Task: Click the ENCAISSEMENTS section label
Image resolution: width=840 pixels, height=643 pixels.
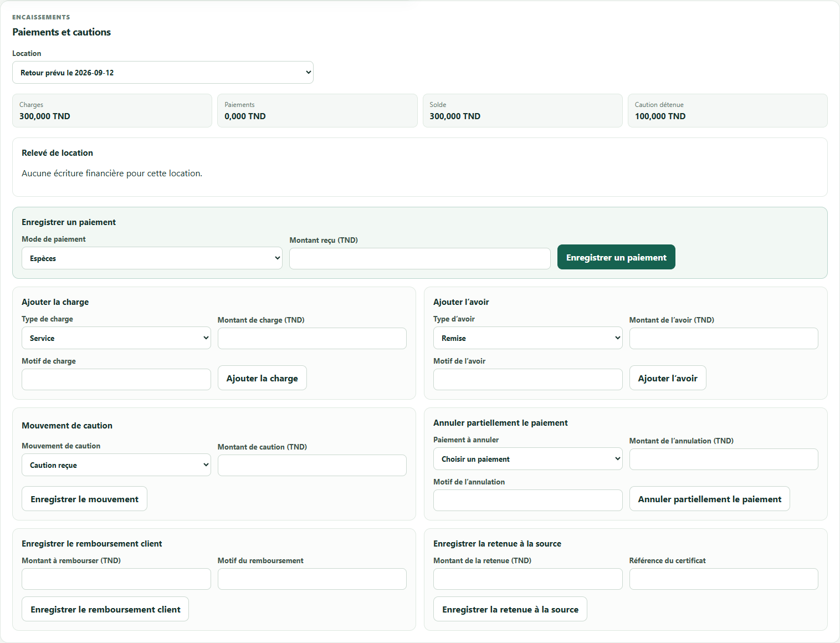Action: click(x=41, y=17)
